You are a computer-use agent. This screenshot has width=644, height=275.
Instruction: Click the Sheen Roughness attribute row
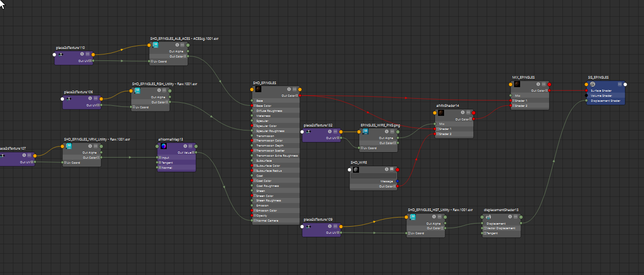[276, 200]
